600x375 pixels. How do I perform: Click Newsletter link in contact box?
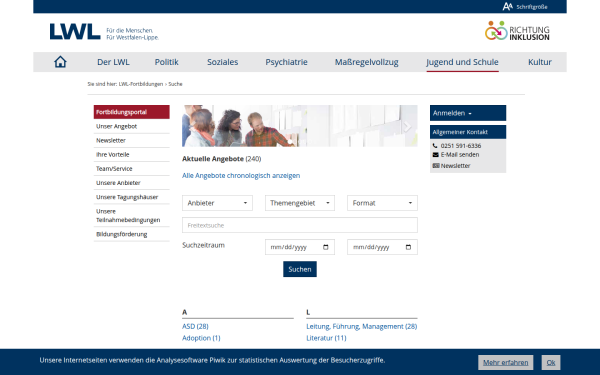(455, 166)
